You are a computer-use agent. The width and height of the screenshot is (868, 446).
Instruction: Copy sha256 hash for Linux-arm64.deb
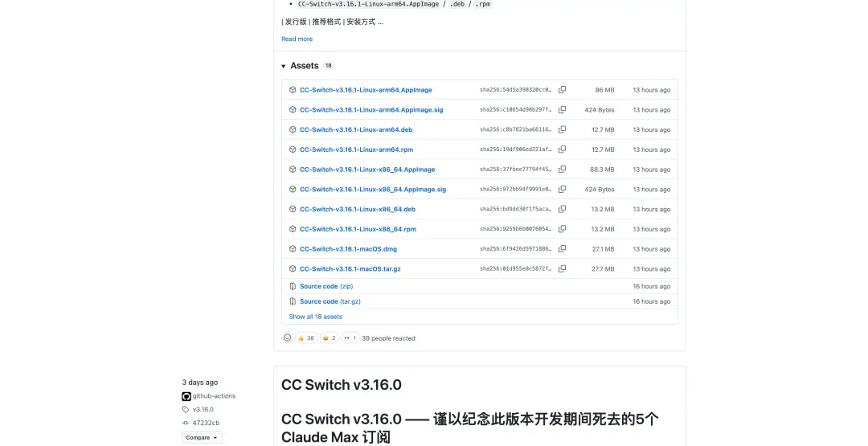pyautogui.click(x=562, y=129)
